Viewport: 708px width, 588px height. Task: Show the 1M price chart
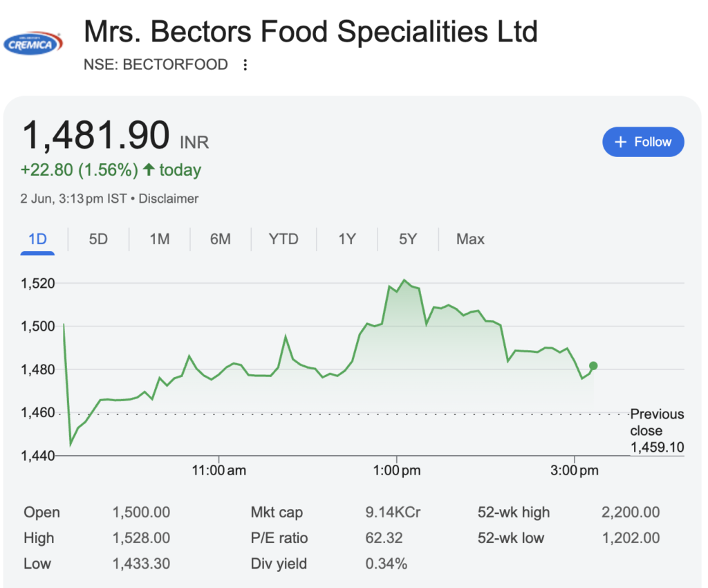160,239
